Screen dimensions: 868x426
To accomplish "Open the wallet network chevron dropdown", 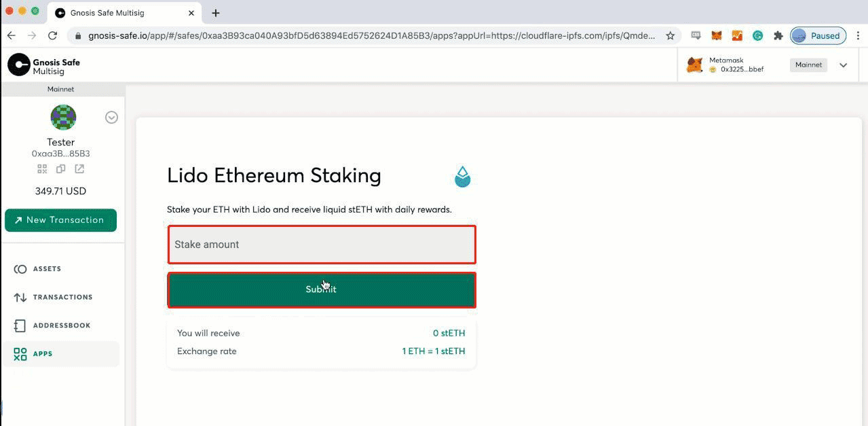I will coord(844,65).
